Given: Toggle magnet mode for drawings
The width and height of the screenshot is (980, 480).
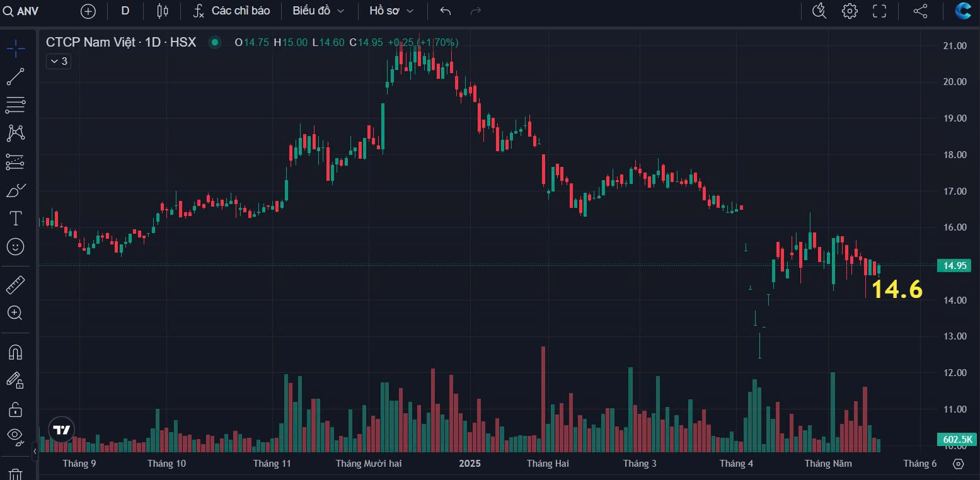Looking at the screenshot, I should (15, 352).
